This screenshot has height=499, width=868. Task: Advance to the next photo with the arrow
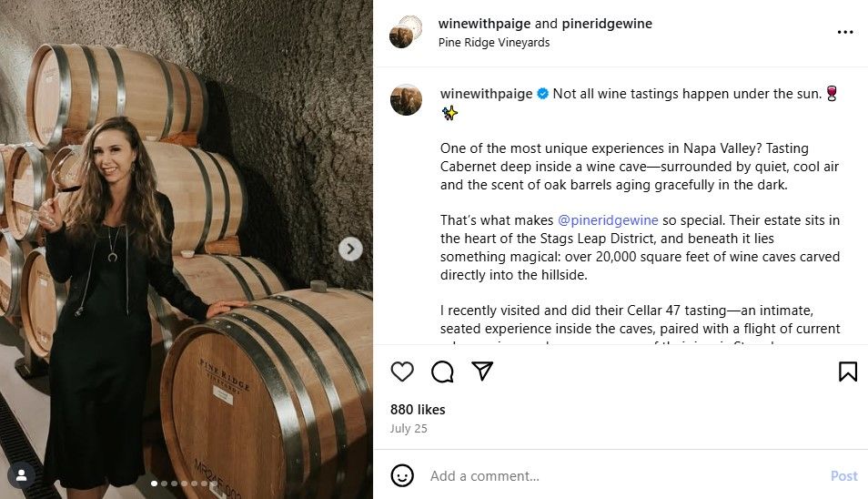pos(350,249)
